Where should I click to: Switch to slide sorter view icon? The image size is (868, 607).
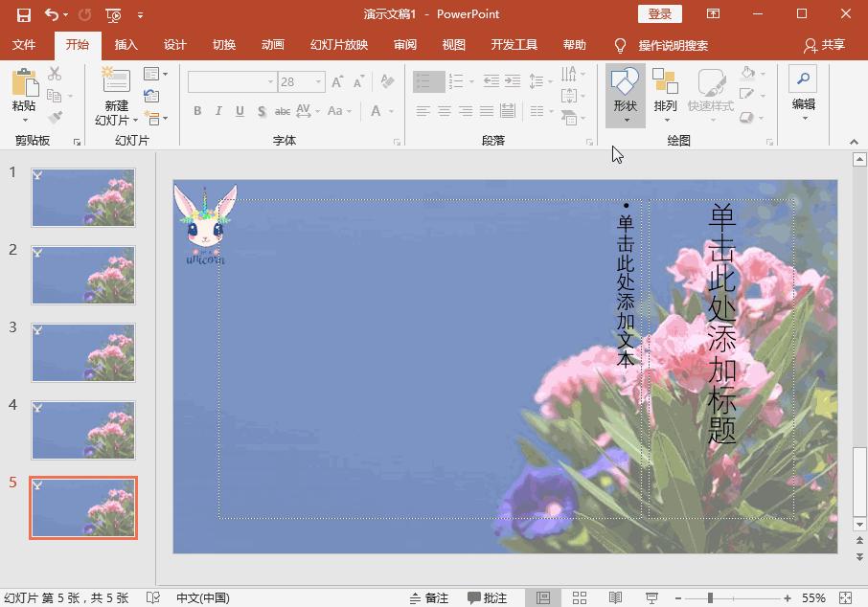tap(580, 597)
